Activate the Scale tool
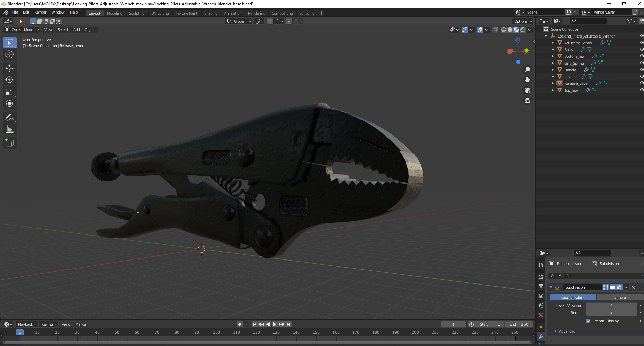 point(9,92)
